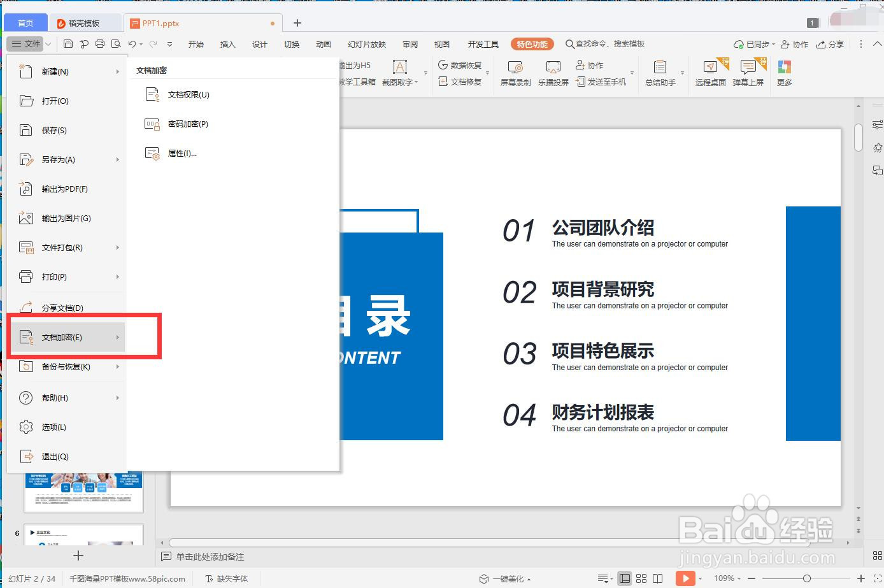Choose 输出为PDF(F) menu entry
Image resolution: width=884 pixels, height=588 pixels.
(67, 189)
